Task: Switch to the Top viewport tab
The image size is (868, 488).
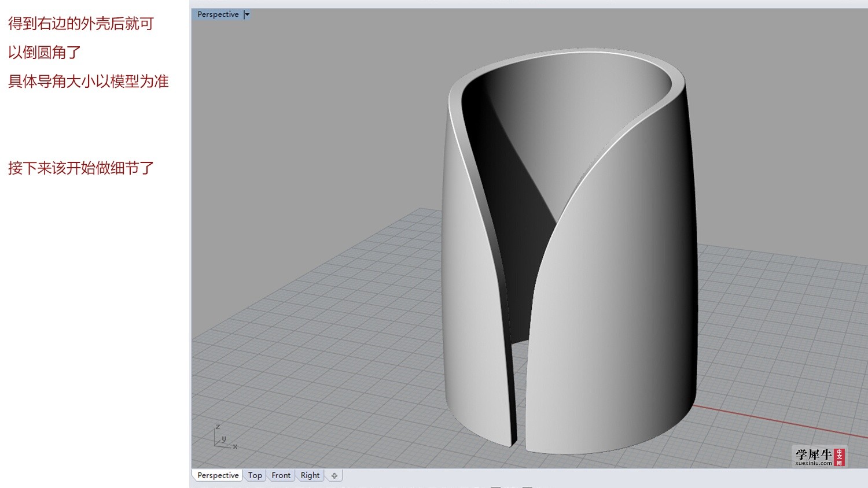Action: coord(255,475)
